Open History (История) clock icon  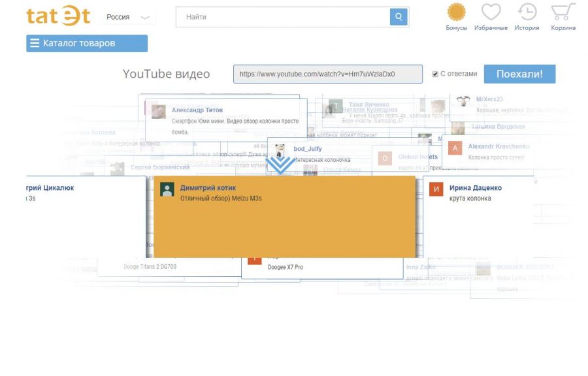pyautogui.click(x=527, y=13)
